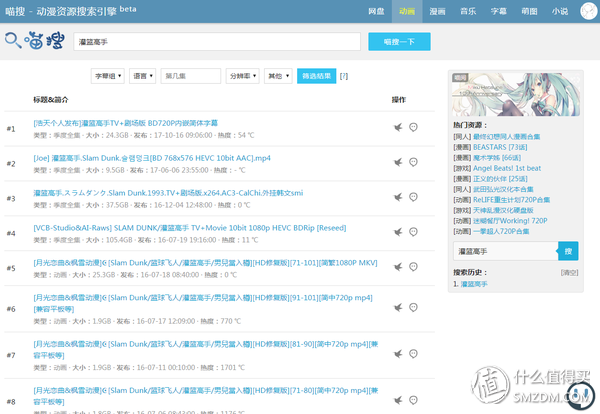Open the clock icon in top right
Screen dimensions: 600x414
tap(589, 10)
